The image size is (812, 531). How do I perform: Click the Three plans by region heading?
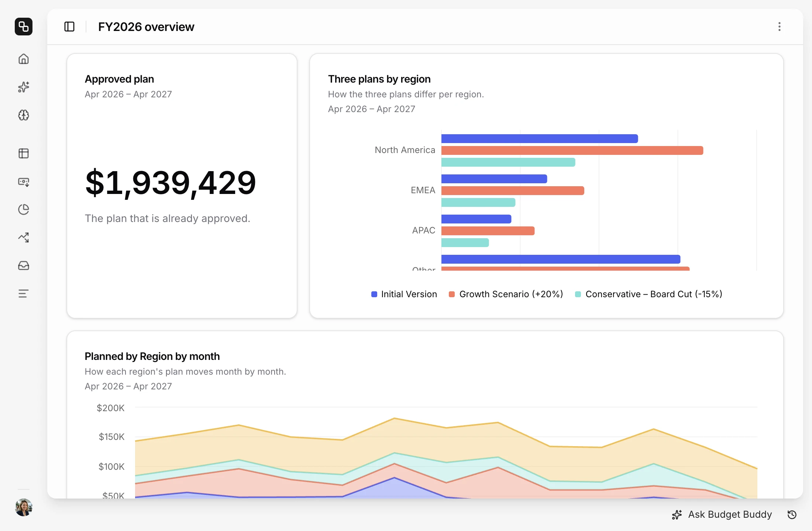[379, 79]
